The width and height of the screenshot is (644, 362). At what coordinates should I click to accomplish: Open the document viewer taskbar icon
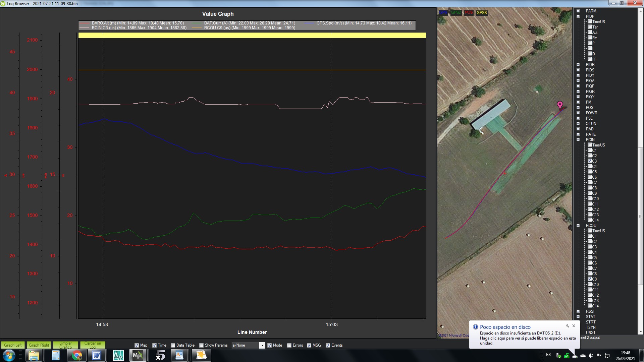pyautogui.click(x=179, y=355)
